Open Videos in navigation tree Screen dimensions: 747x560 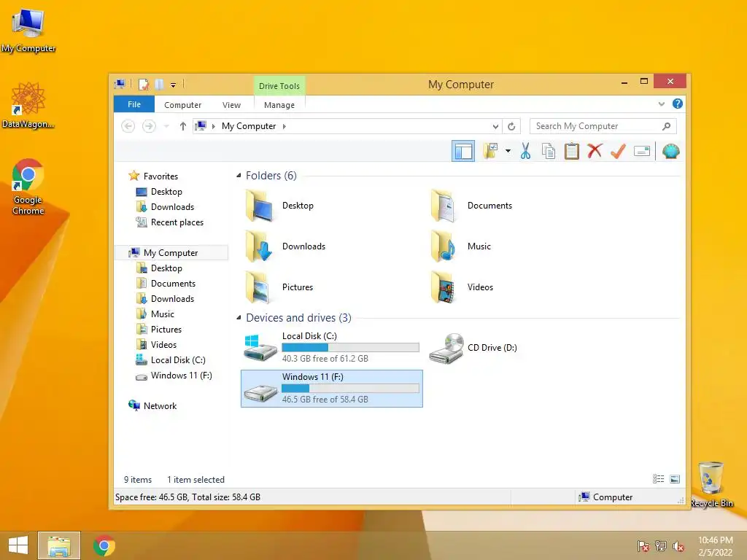click(163, 345)
